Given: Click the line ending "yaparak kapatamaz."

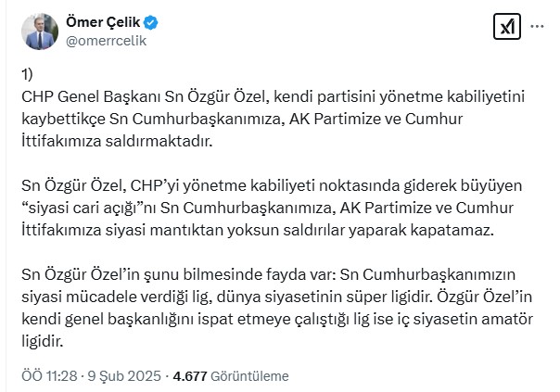Looking at the screenshot, I should [x=258, y=230].
